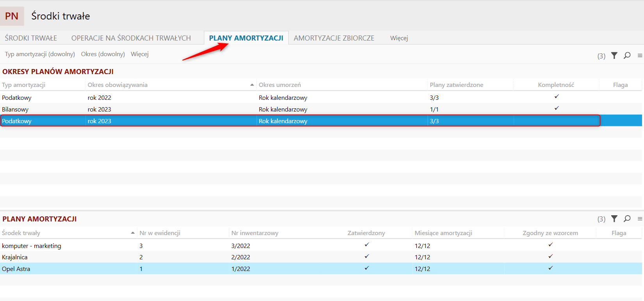Sort by Plany zatwierdzone column

click(457, 85)
